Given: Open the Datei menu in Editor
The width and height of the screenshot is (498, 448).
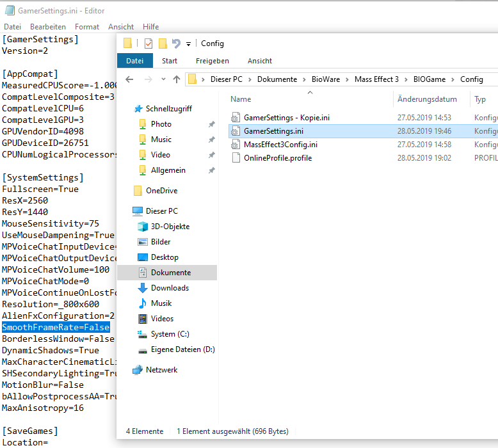Looking at the screenshot, I should (x=12, y=27).
